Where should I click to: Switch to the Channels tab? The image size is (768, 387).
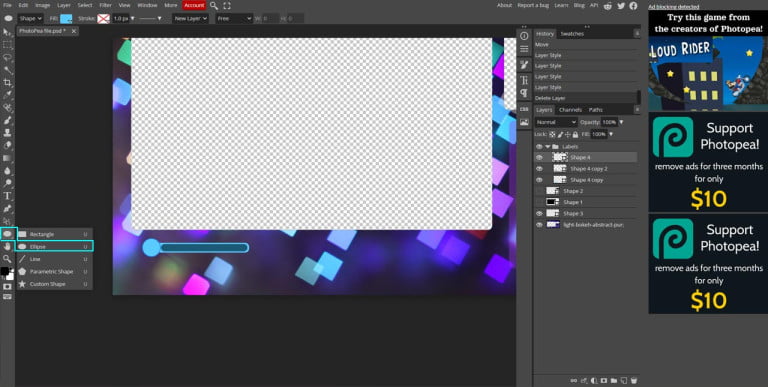coord(570,110)
